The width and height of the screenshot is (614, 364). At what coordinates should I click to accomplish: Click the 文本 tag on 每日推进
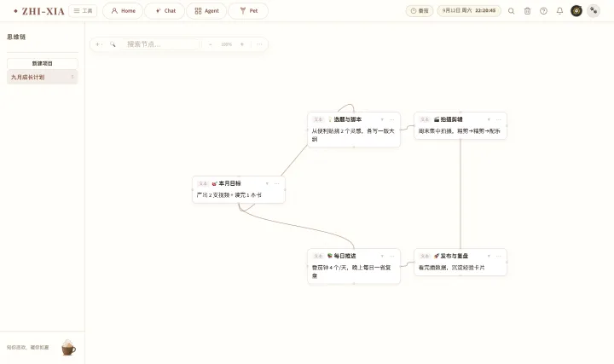[318, 256]
